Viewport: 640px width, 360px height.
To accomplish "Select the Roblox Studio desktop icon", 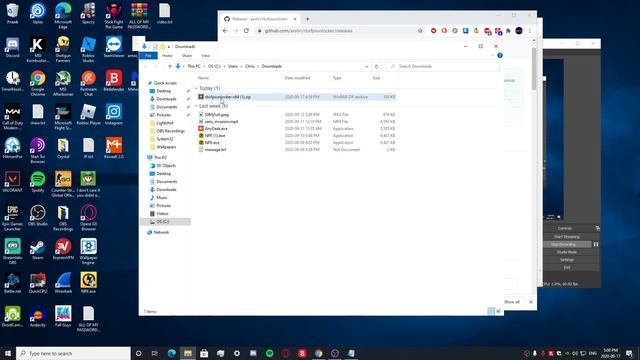I will pos(88,49).
